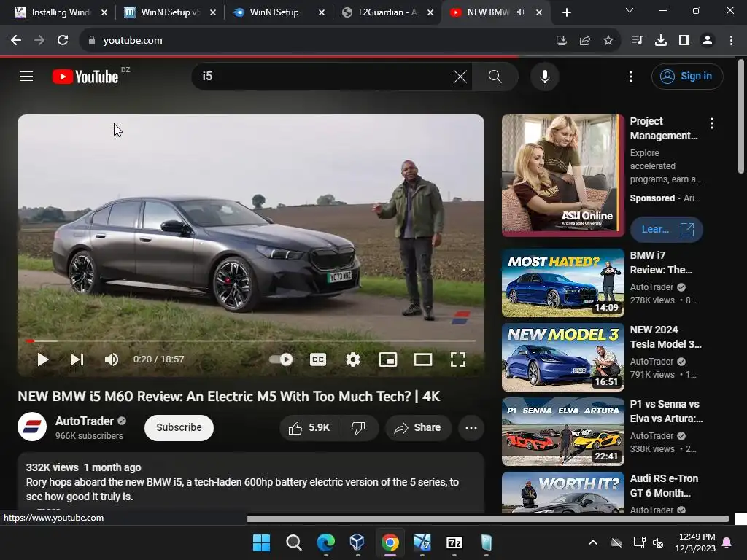The width and height of the screenshot is (747, 560).
Task: Click the page vertical scrollbar
Action: (x=741, y=117)
